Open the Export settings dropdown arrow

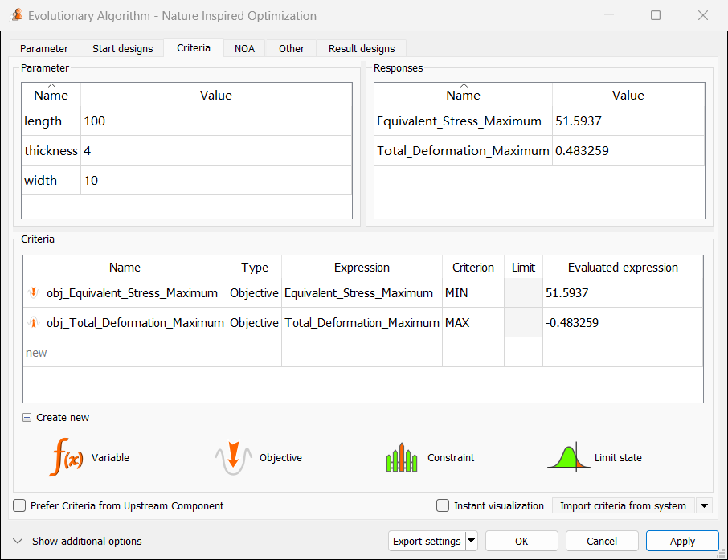click(472, 541)
